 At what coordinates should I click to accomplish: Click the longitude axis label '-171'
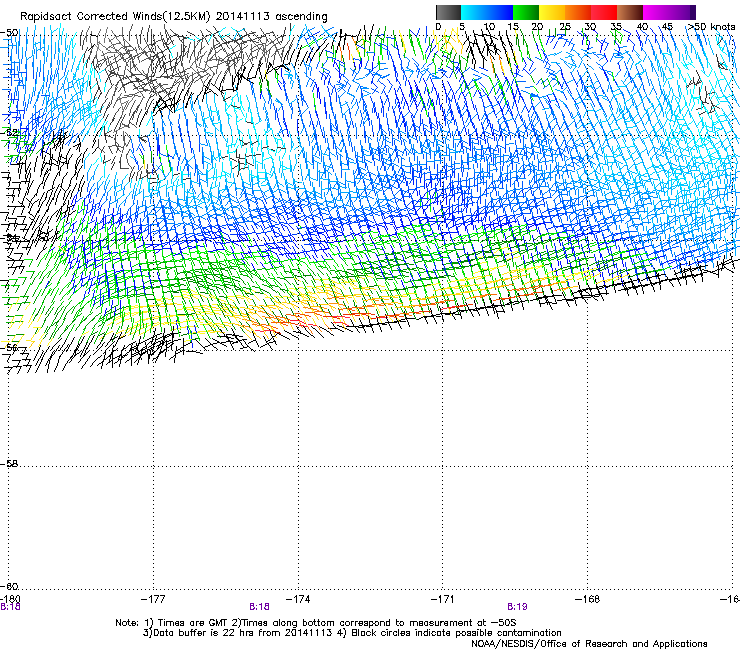click(443, 599)
